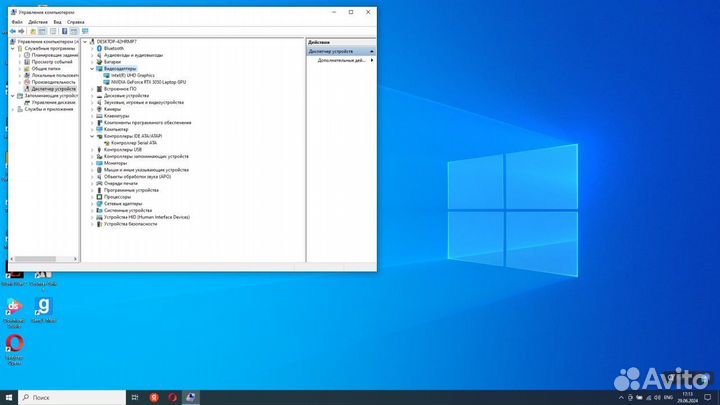Collapse the Видеоадаптеры category
Viewport: 720px width, 405px height.
(x=92, y=68)
